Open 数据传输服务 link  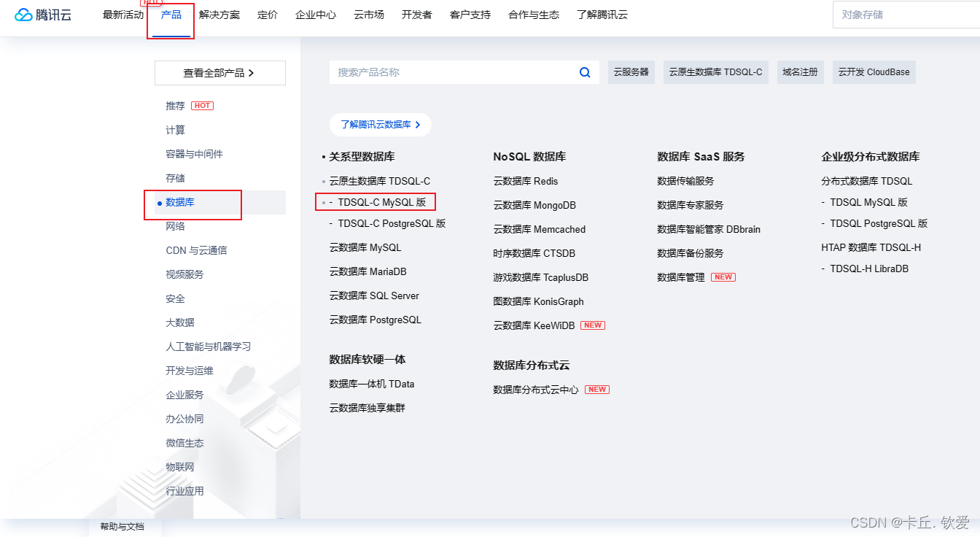(685, 181)
